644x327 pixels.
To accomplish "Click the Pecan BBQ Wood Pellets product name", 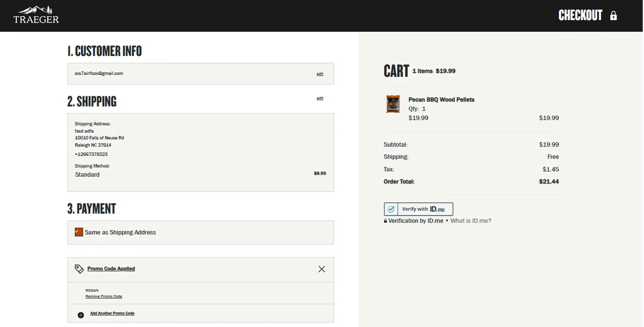I will (x=441, y=100).
